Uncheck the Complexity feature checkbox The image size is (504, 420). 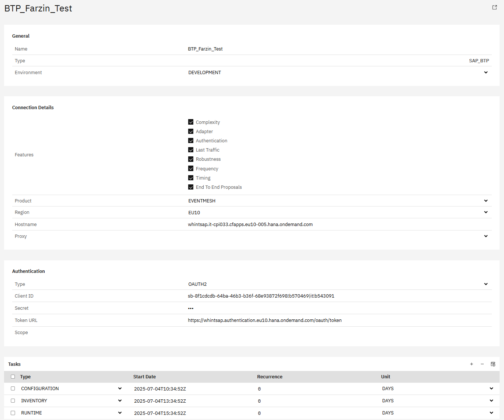[x=191, y=122]
